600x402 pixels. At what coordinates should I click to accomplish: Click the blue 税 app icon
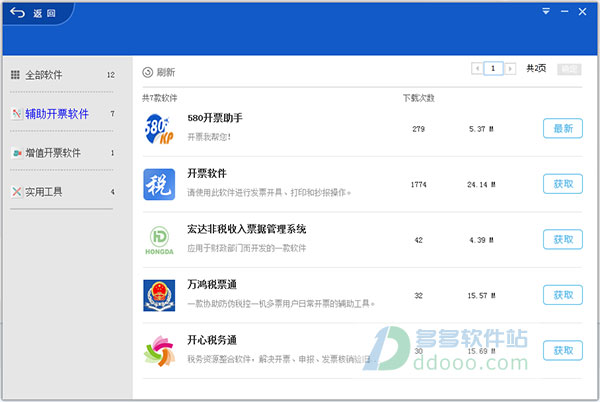click(159, 184)
